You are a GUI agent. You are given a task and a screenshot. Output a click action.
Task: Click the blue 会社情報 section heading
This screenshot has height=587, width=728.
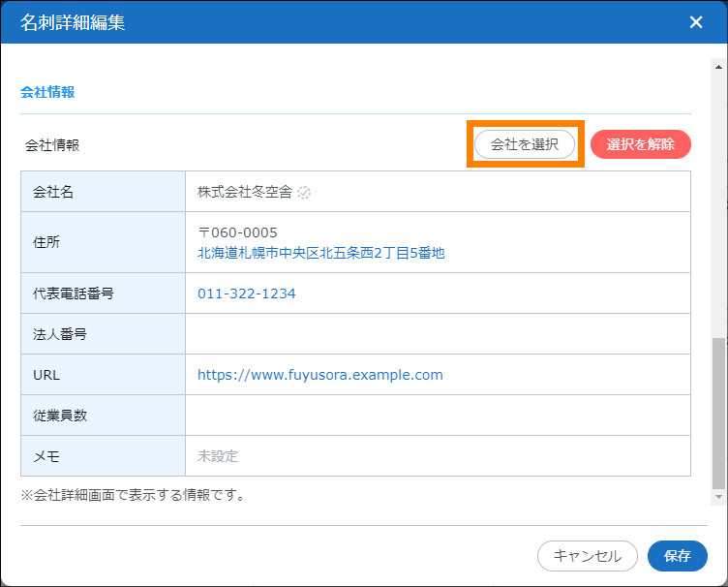point(47,93)
